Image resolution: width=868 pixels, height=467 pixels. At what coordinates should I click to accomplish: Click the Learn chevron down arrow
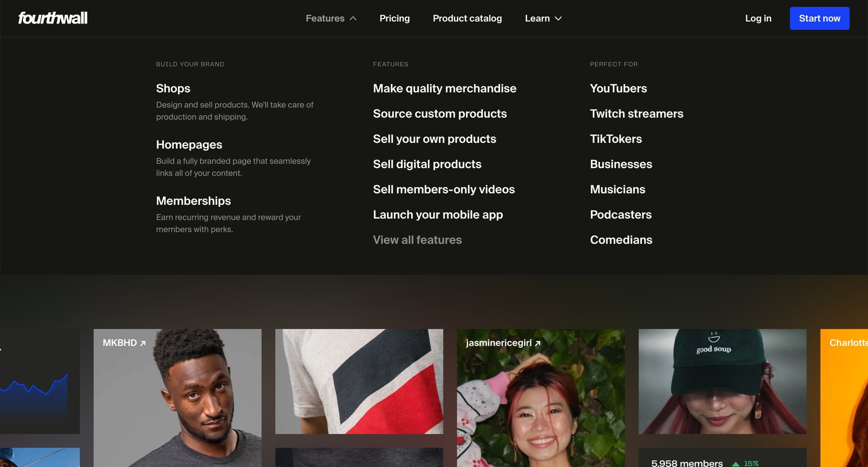pyautogui.click(x=558, y=18)
